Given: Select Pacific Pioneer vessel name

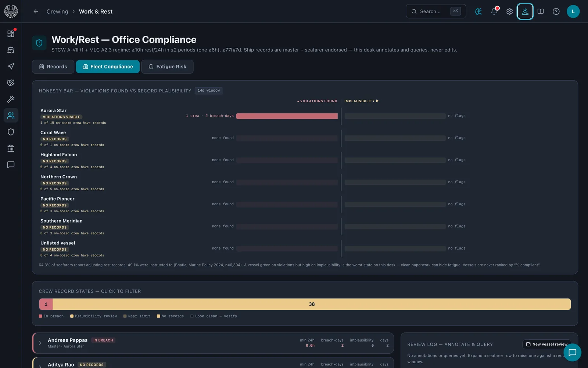Looking at the screenshot, I should (x=57, y=199).
